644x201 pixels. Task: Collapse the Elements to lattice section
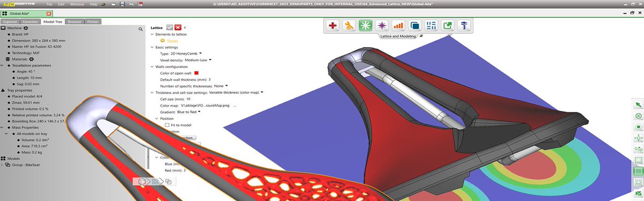click(152, 34)
